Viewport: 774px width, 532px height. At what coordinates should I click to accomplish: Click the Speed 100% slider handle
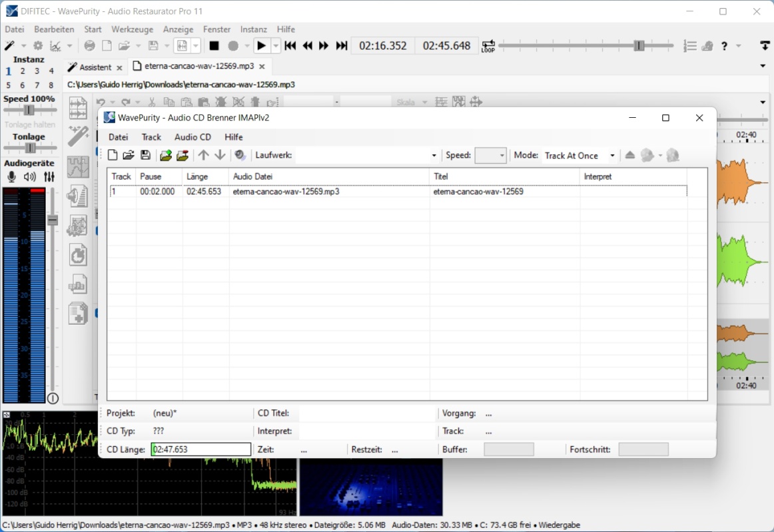(29, 110)
